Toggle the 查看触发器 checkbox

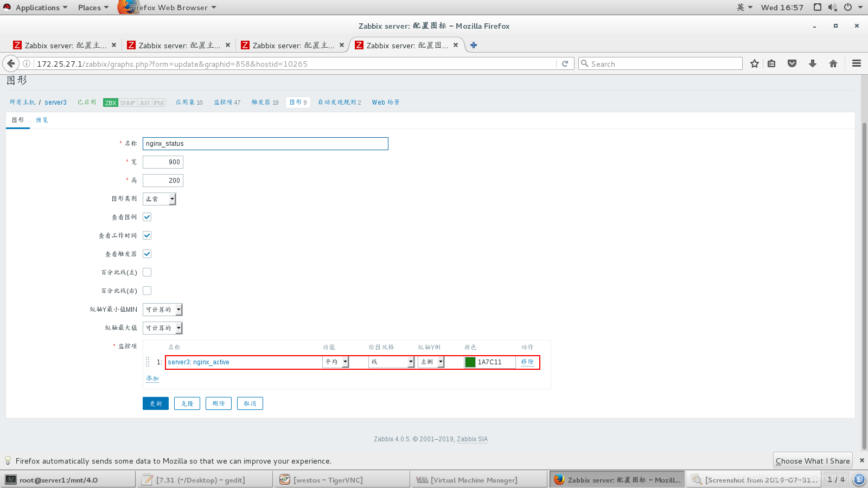coord(147,254)
